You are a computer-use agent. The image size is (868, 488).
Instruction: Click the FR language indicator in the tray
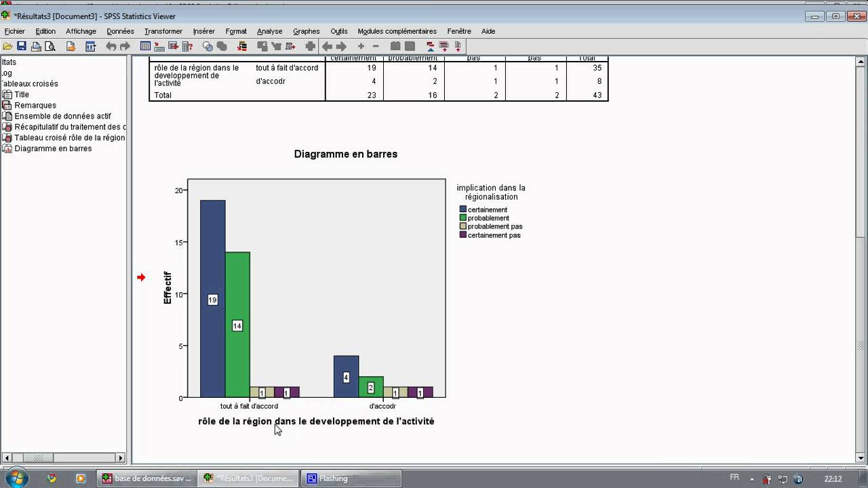734,478
